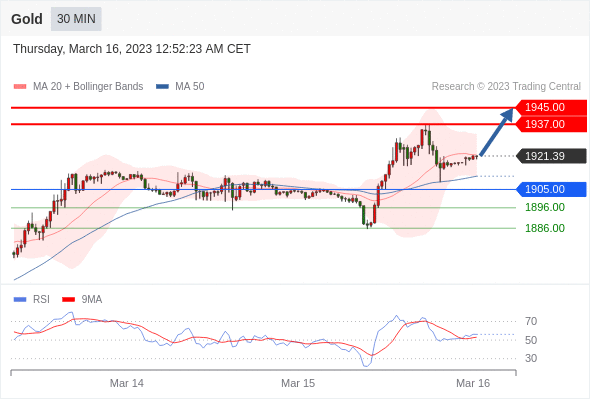The width and height of the screenshot is (590, 400).
Task: Click the 1921.39 current price tag
Action: tap(551, 156)
